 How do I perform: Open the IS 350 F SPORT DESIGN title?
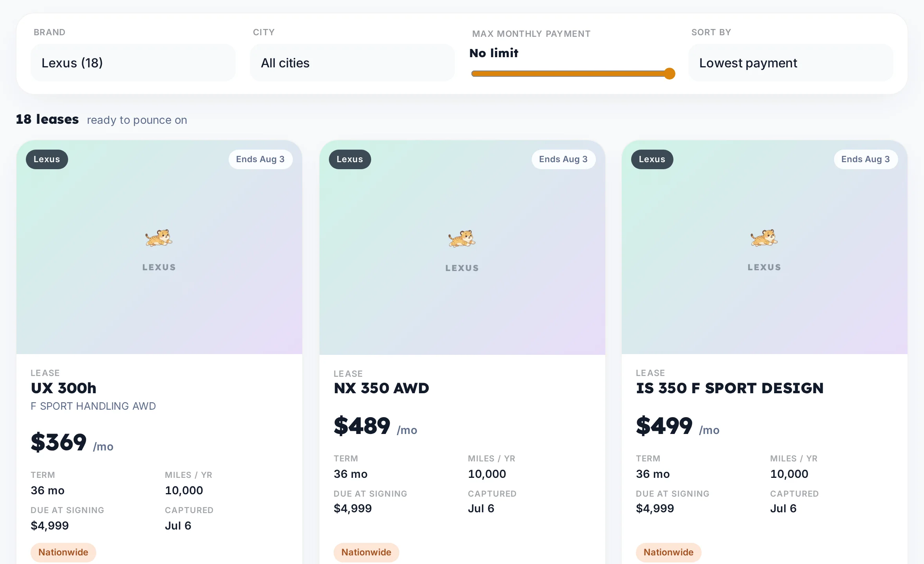[730, 388]
